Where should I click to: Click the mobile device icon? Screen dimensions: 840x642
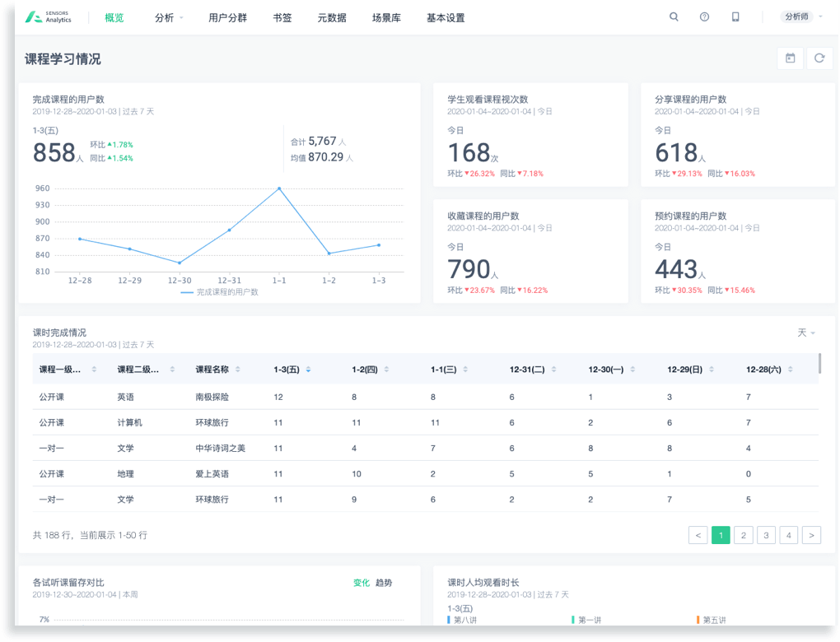(735, 16)
